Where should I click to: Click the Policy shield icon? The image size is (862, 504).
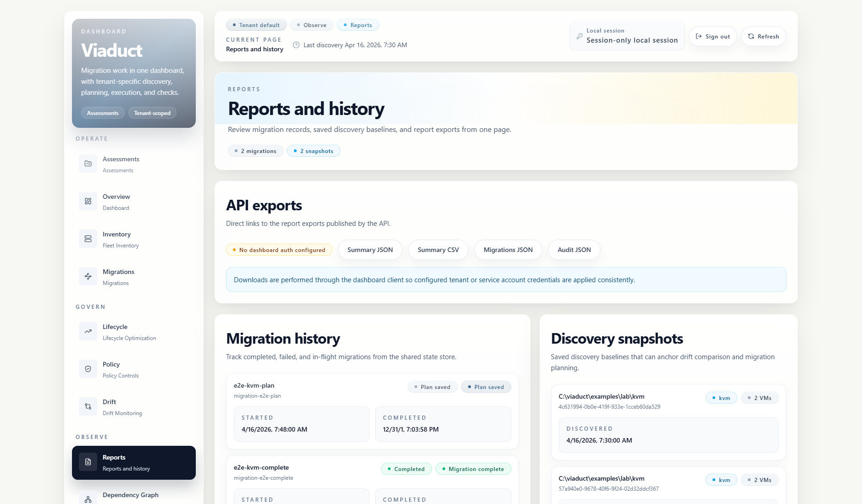[x=88, y=369]
